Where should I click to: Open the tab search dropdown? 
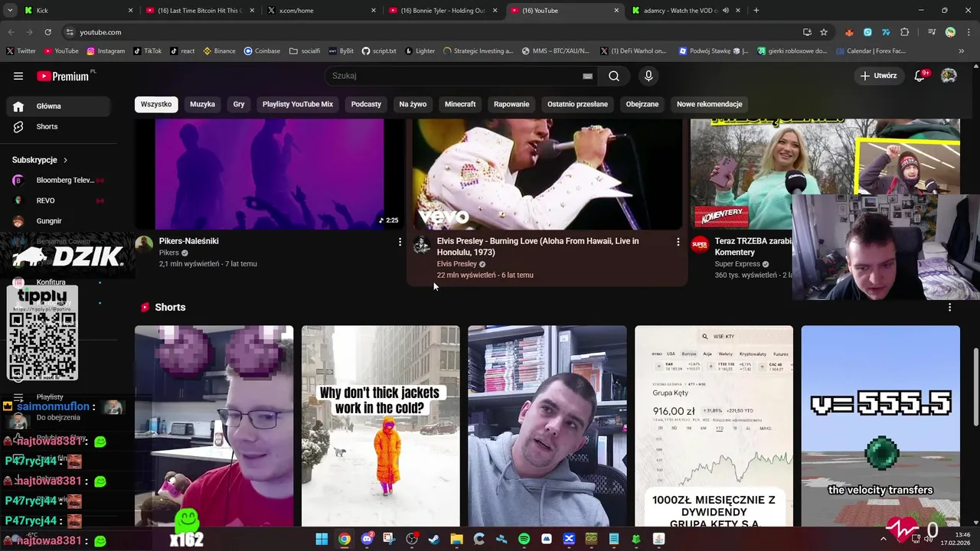tap(10, 11)
